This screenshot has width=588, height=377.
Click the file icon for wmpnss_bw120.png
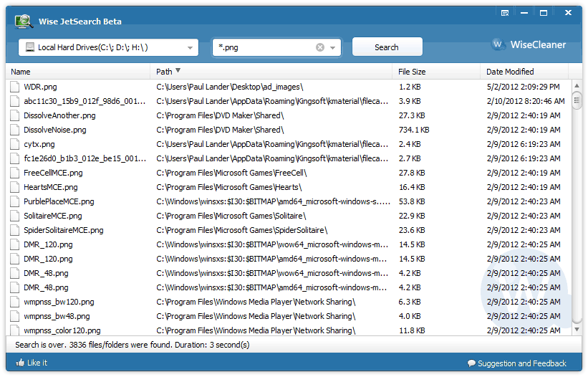pyautogui.click(x=14, y=302)
